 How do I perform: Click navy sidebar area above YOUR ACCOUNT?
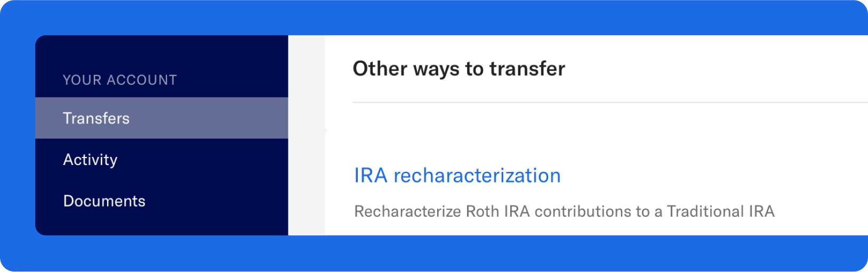(x=162, y=52)
